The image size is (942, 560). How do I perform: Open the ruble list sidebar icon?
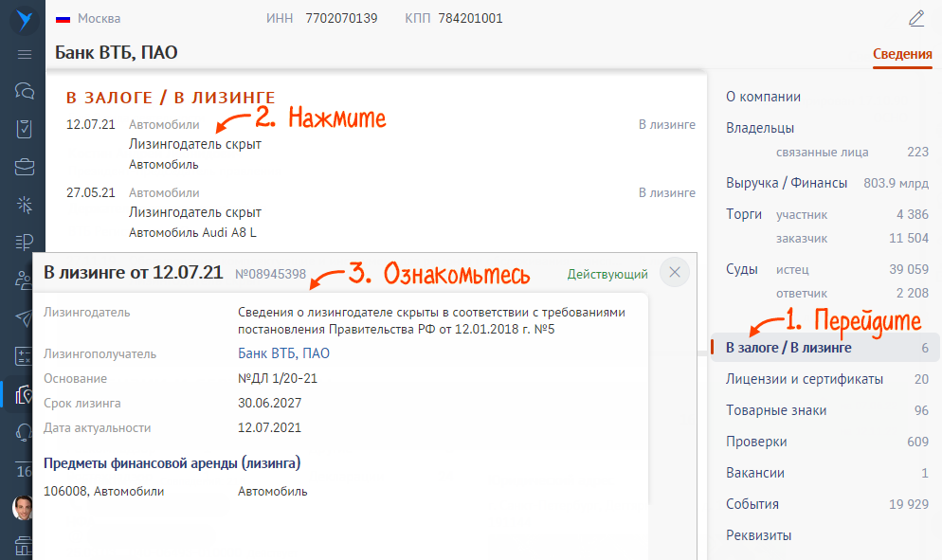[25, 243]
